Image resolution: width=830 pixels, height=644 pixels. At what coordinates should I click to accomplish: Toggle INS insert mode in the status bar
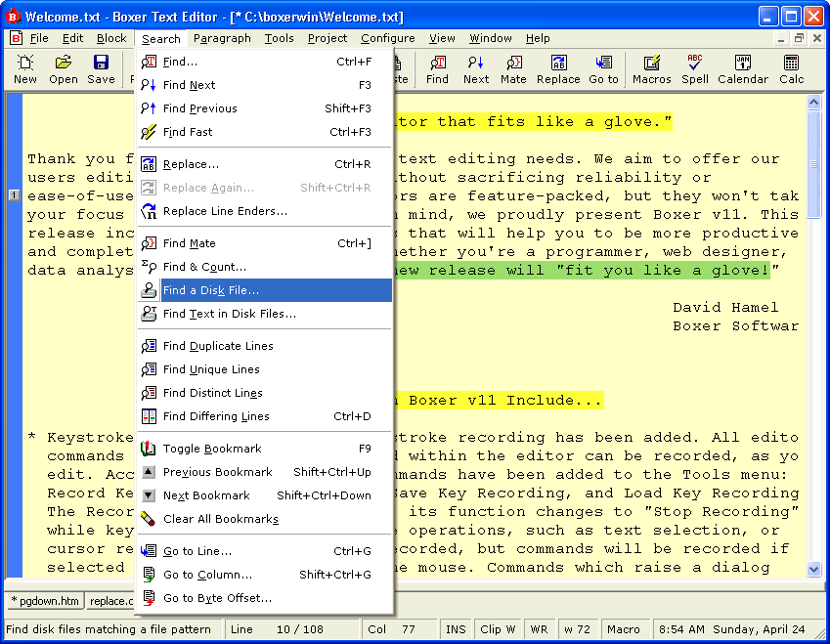(457, 629)
